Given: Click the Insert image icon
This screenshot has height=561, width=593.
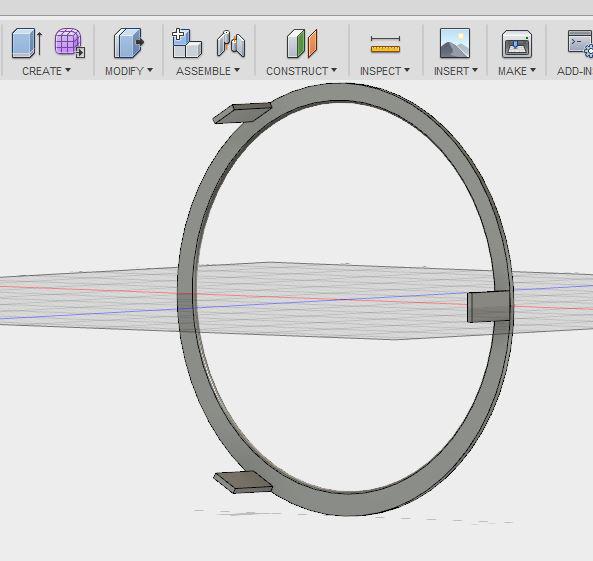Looking at the screenshot, I should pos(455,43).
